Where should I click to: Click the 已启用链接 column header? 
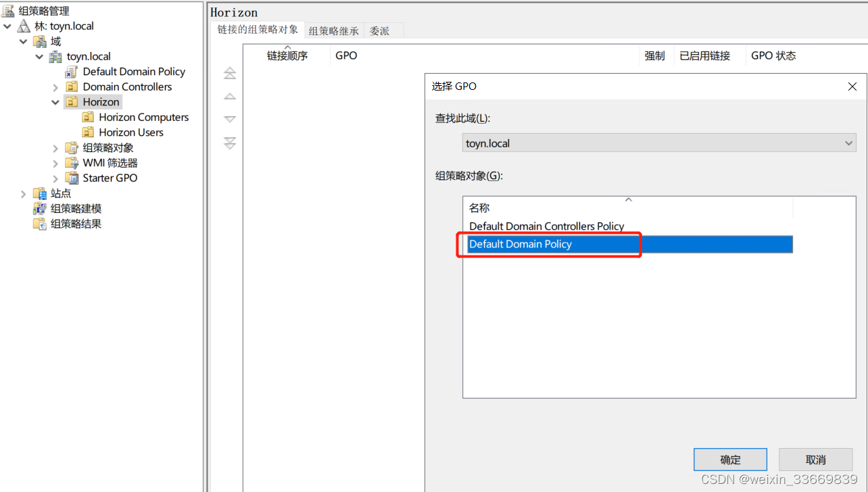710,55
